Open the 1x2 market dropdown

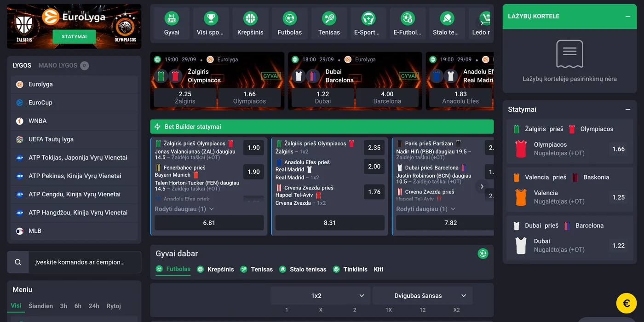321,296
